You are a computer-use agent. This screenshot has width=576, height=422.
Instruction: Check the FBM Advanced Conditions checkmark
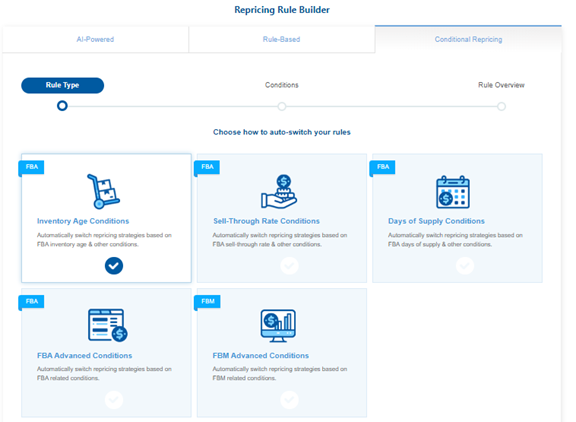click(x=289, y=400)
